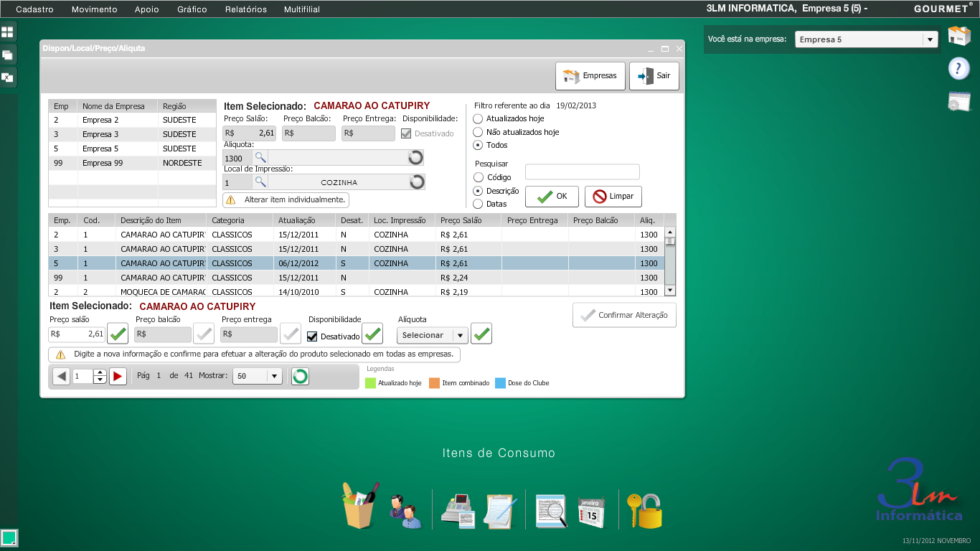Open the cash register icon in dock

coord(458,512)
